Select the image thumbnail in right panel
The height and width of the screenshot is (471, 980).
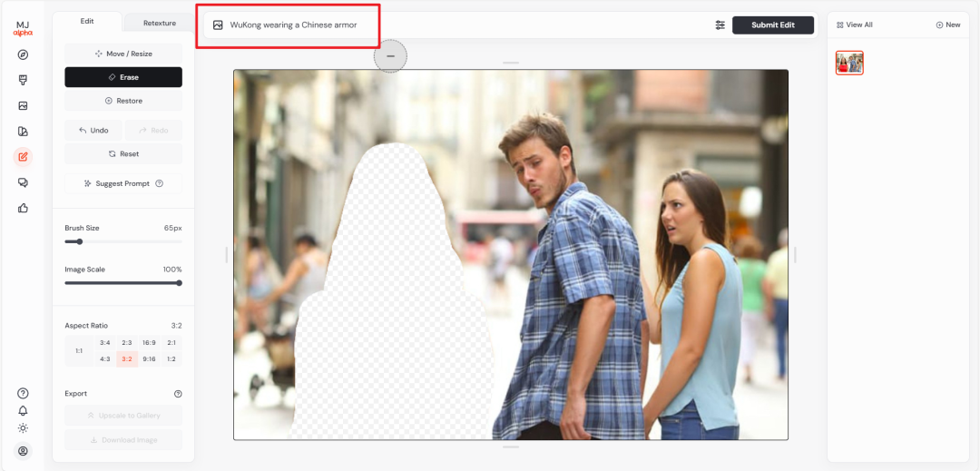(849, 64)
